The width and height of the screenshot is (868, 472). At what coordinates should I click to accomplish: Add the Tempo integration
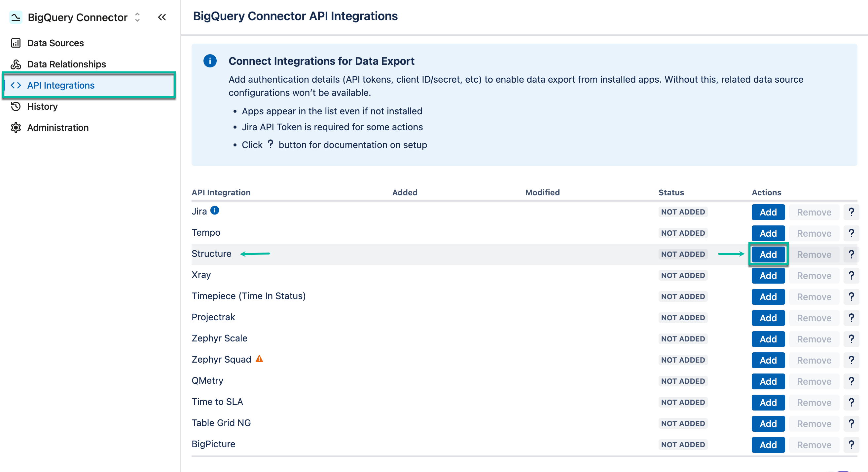tap(768, 233)
